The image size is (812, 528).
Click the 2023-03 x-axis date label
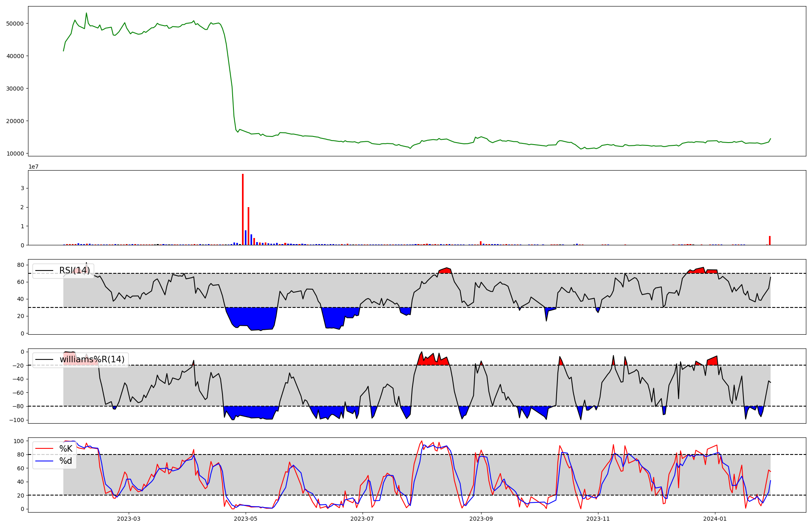tap(129, 519)
